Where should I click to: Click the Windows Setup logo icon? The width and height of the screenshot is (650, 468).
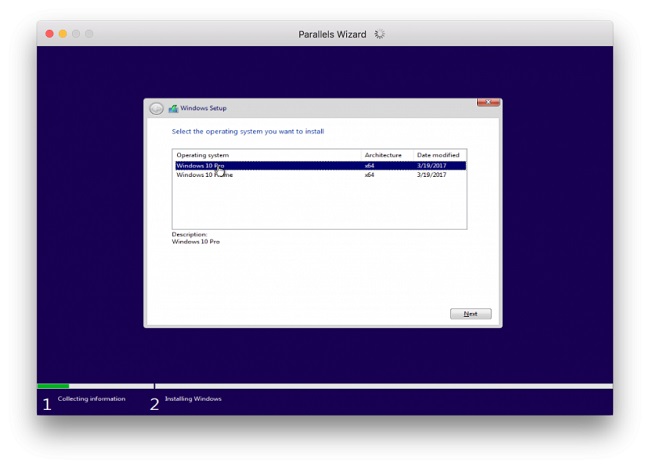click(x=173, y=108)
